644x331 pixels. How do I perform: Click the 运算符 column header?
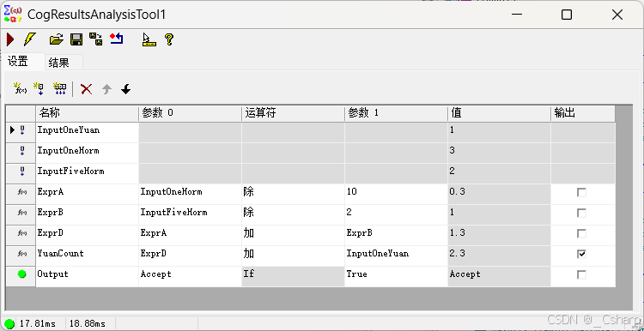(293, 113)
